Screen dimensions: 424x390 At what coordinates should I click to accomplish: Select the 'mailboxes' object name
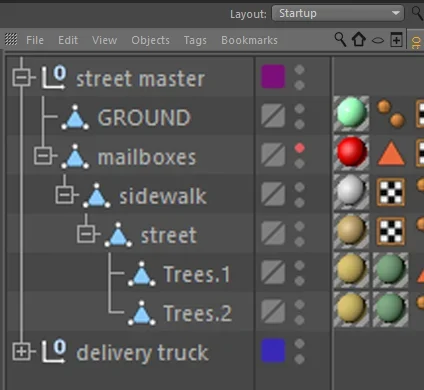pyautogui.click(x=147, y=157)
